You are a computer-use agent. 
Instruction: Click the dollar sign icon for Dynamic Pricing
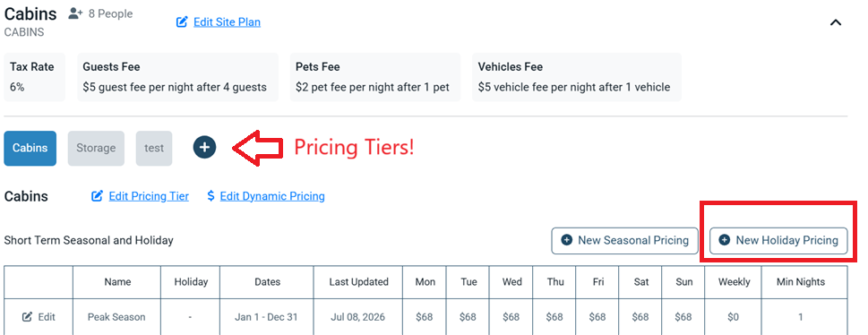tap(211, 196)
